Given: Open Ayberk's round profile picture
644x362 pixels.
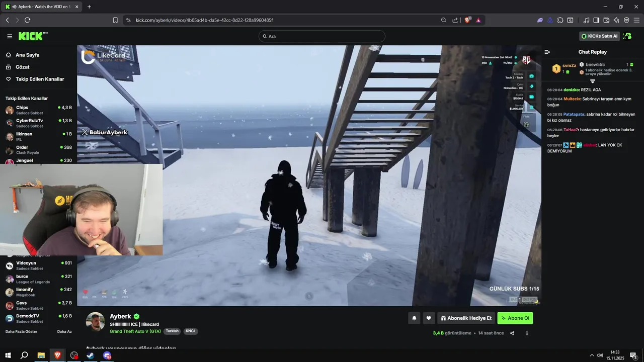Looking at the screenshot, I should [x=96, y=322].
